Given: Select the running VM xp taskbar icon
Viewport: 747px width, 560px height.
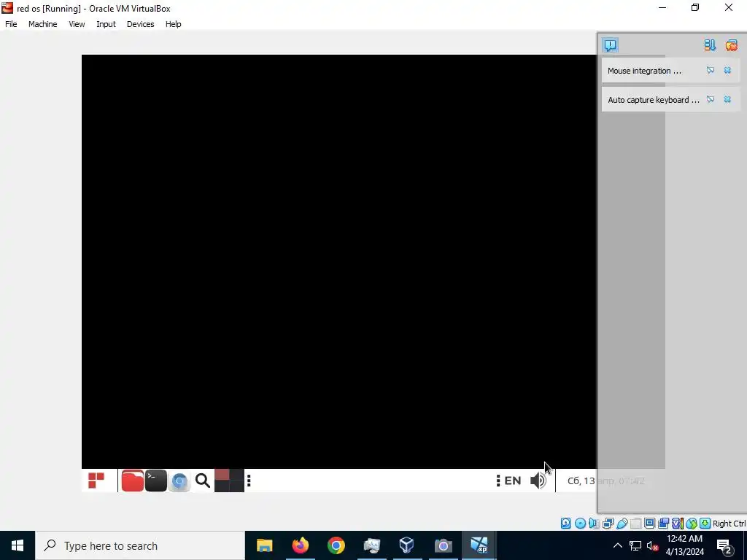Looking at the screenshot, I should click(x=479, y=545).
